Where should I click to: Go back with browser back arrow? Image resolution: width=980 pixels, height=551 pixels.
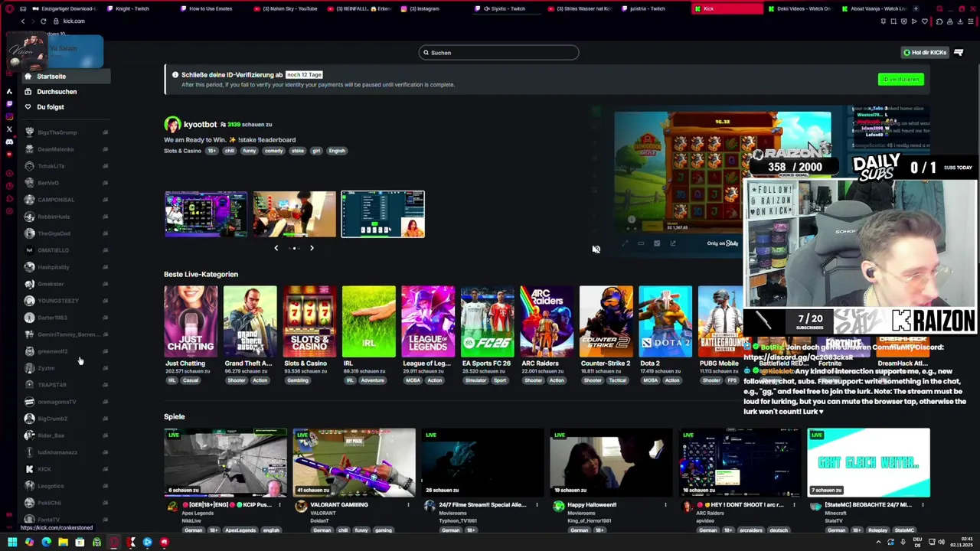click(23, 21)
